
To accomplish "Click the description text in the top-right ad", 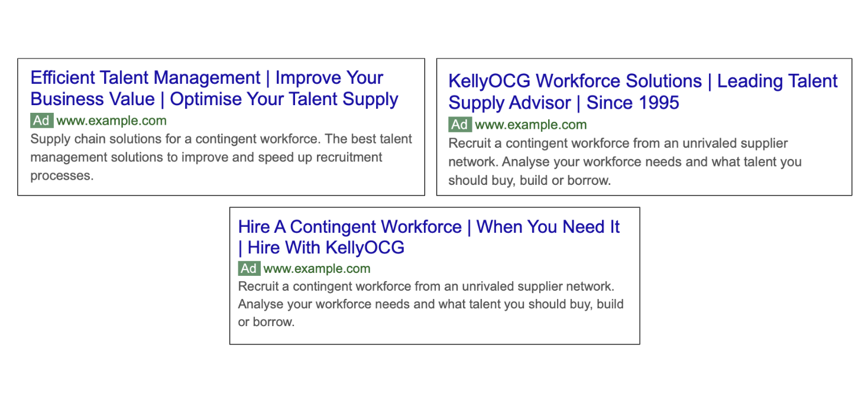I will 625,162.
